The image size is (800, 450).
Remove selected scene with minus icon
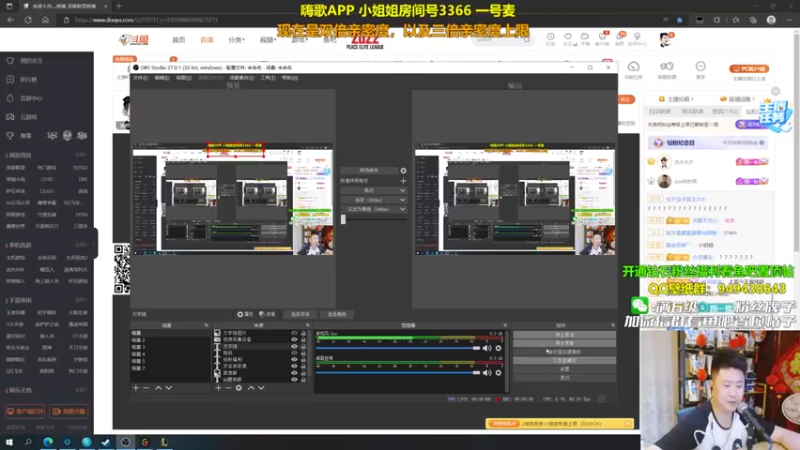146,388
